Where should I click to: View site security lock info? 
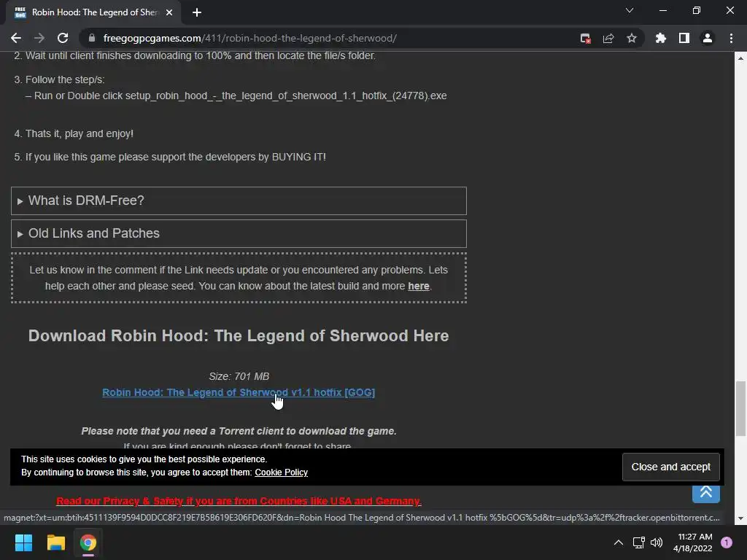92,38
